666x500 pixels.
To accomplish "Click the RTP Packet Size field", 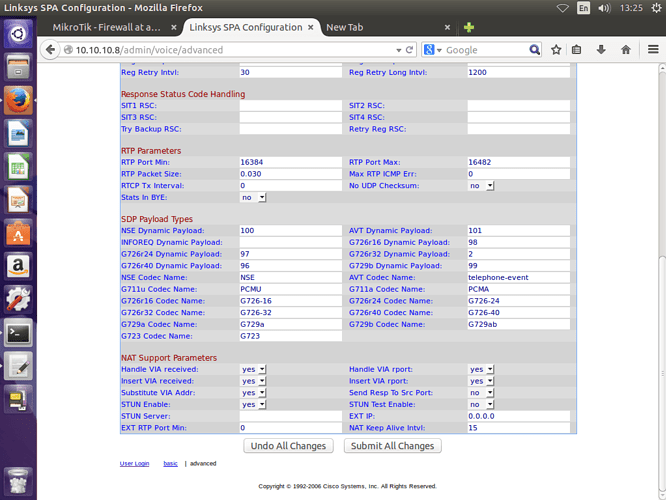I will [x=291, y=174].
